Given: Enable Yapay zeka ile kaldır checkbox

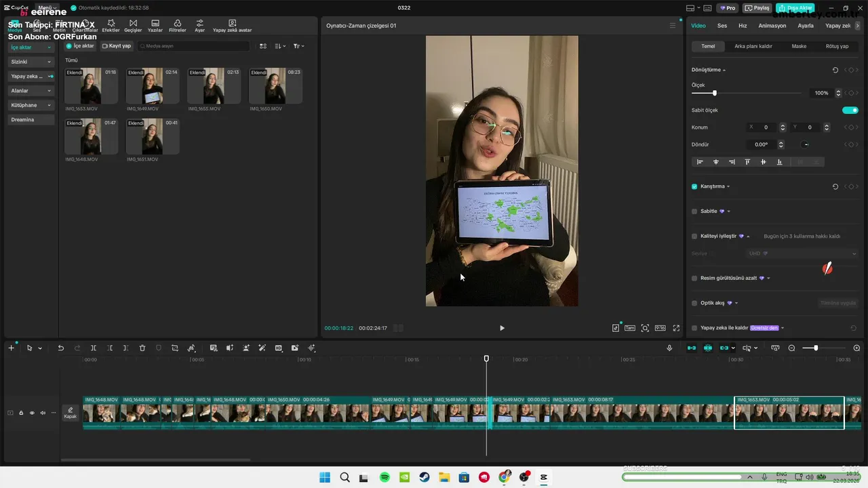Looking at the screenshot, I should (x=694, y=328).
